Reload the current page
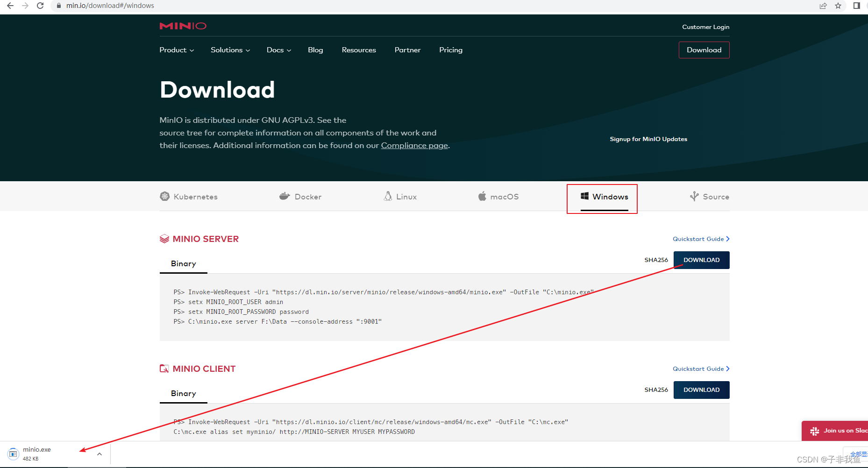Image resolution: width=868 pixels, height=468 pixels. pos(40,6)
